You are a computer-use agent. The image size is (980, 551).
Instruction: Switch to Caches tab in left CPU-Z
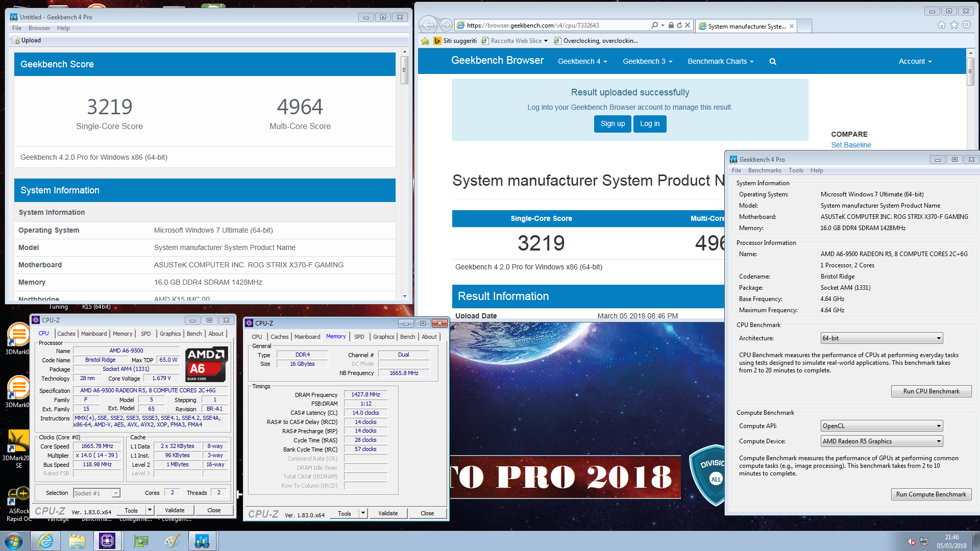(66, 334)
